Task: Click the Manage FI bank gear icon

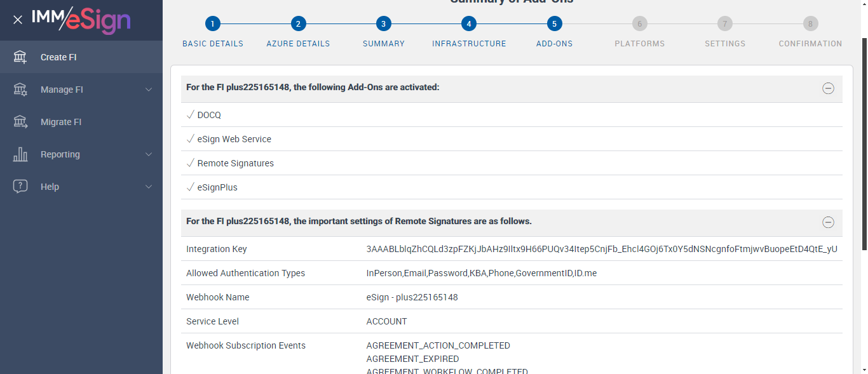Action: pos(20,90)
